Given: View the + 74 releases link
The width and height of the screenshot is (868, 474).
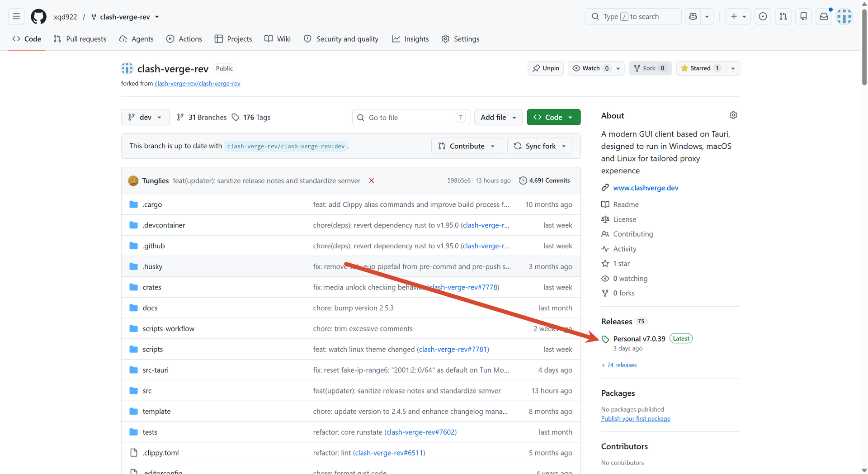Looking at the screenshot, I should pos(619,365).
